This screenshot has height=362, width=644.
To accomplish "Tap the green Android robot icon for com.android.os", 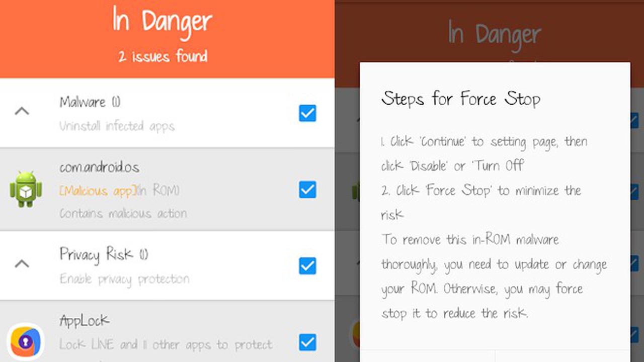I will point(26,190).
